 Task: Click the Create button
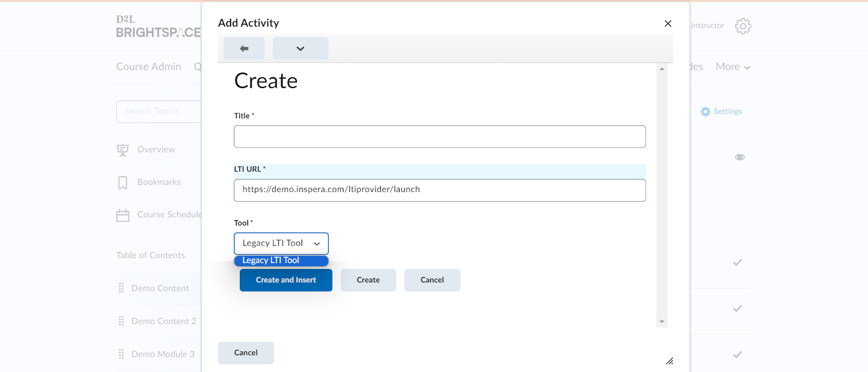pyautogui.click(x=368, y=280)
